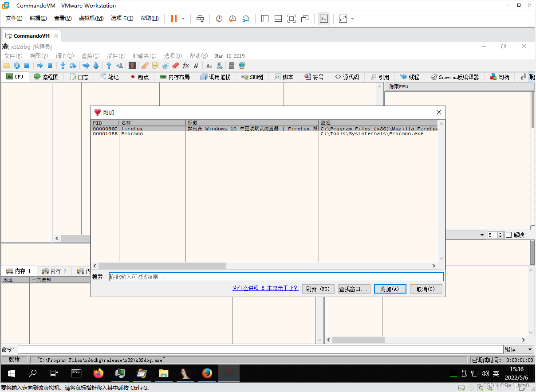
Task: Click the 取消(C) button
Action: (x=426, y=289)
